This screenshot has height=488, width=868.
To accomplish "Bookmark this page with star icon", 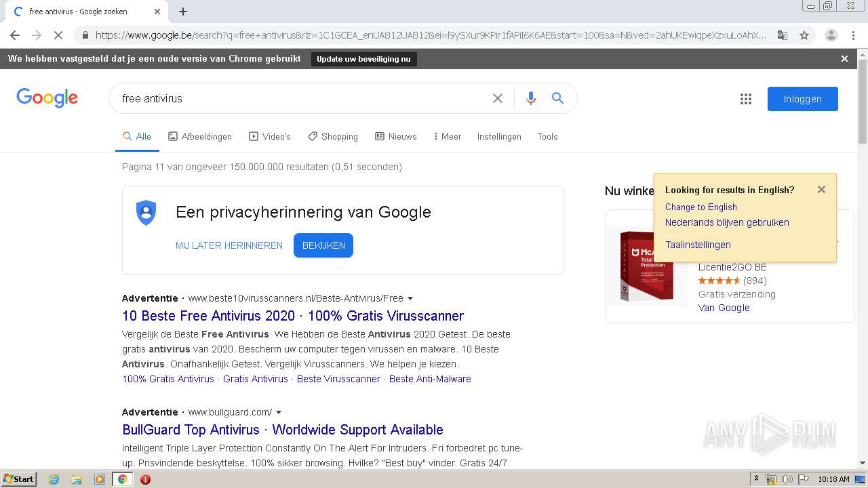I will point(804,35).
